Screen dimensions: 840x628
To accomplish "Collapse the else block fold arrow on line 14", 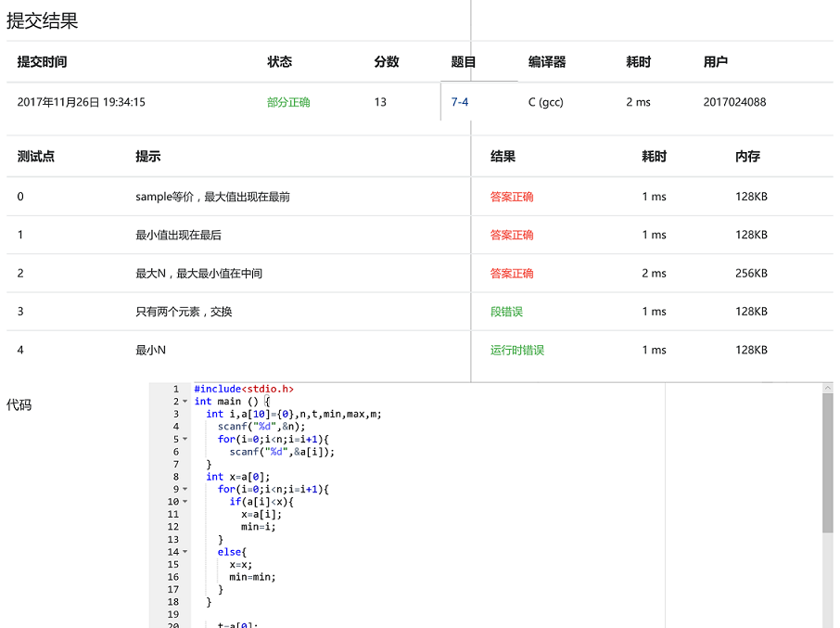I will (185, 551).
